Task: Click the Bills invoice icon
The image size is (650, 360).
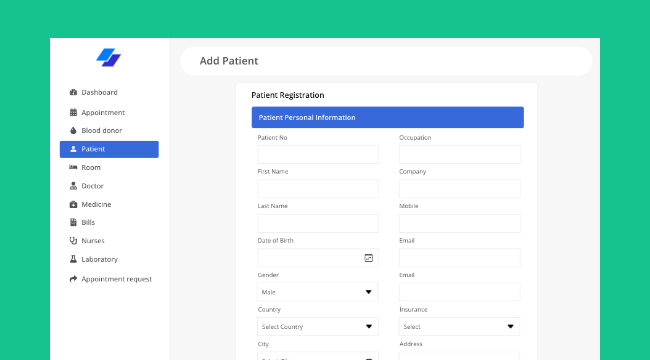Action: point(73,222)
